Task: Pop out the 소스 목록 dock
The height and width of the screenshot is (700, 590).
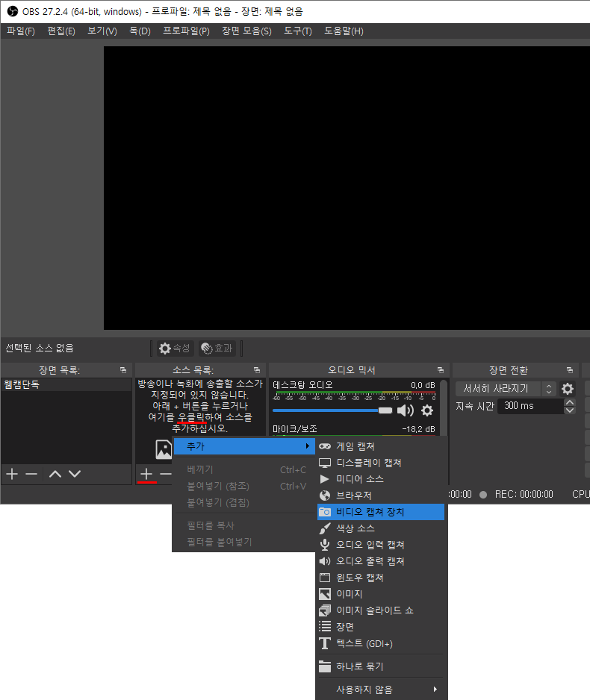Action: (257, 370)
